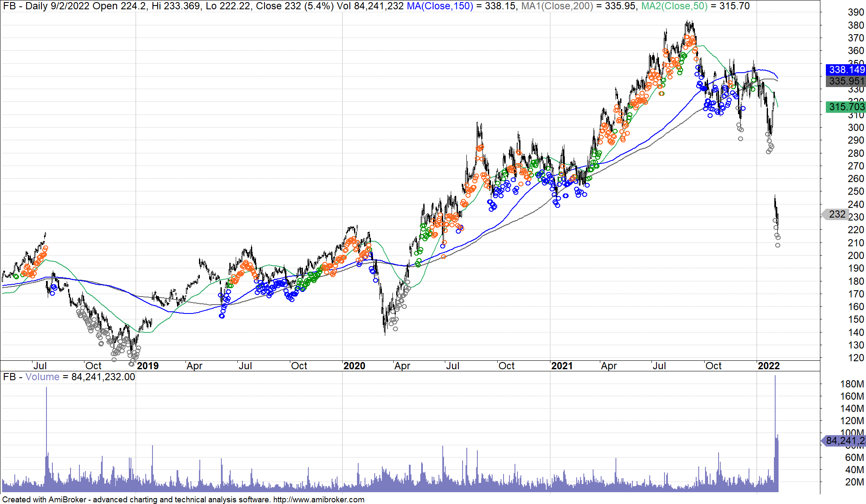Click the 180M volume axis label
Image resolution: width=866 pixels, height=504 pixels.
click(852, 384)
